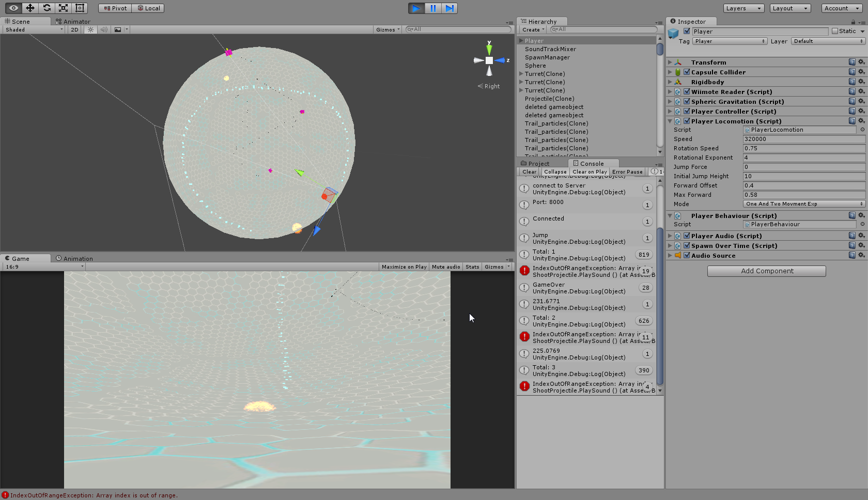Open settings gear for Rigidbody component
The width and height of the screenshot is (868, 500).
tap(861, 82)
